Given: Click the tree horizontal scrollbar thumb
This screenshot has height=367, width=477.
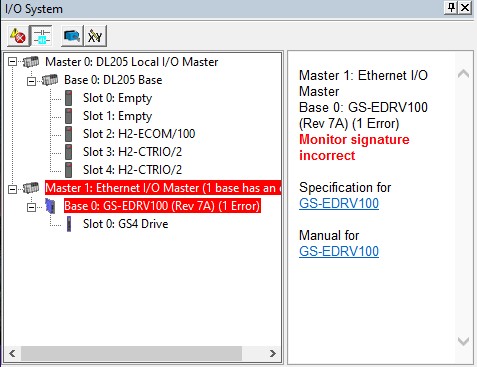Looking at the screenshot, I should coord(131,353).
